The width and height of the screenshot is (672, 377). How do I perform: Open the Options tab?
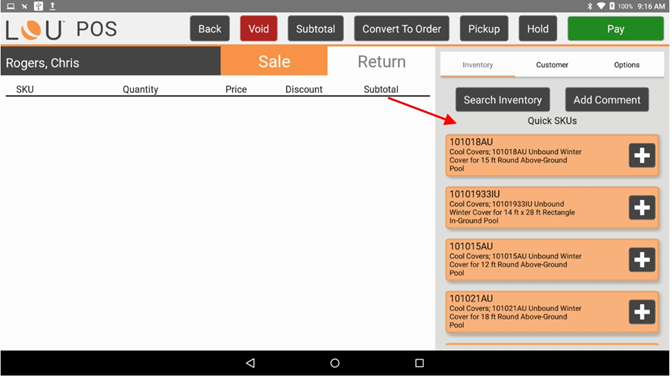click(x=627, y=65)
